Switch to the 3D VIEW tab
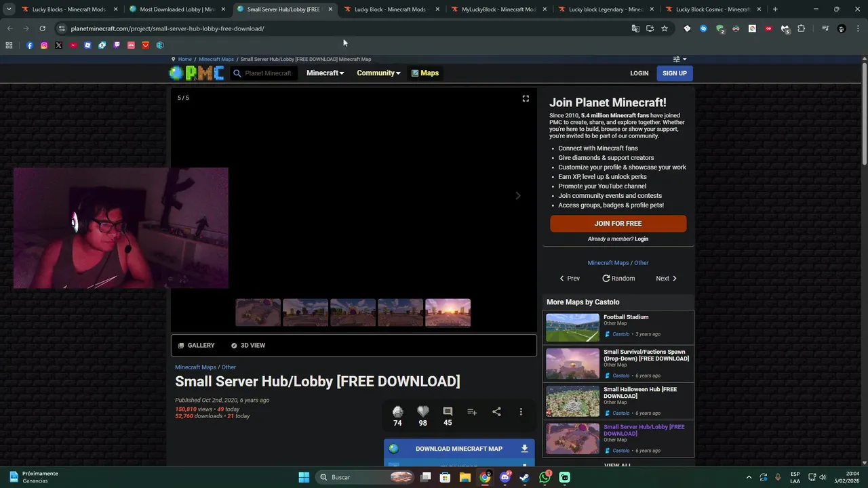Image resolution: width=868 pixels, height=488 pixels. (x=248, y=346)
